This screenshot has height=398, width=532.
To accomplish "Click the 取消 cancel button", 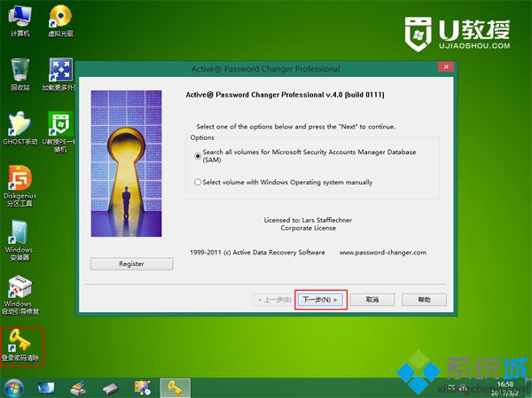I will coord(372,300).
